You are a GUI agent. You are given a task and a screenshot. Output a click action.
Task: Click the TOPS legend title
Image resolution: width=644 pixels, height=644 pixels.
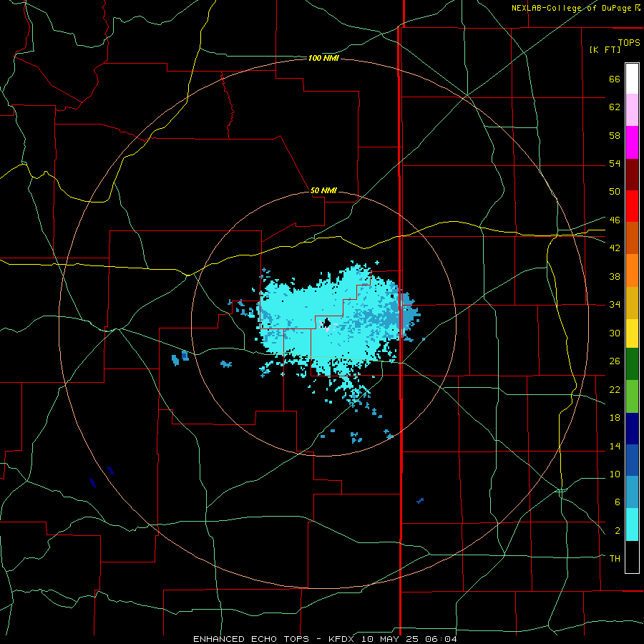pos(629,42)
